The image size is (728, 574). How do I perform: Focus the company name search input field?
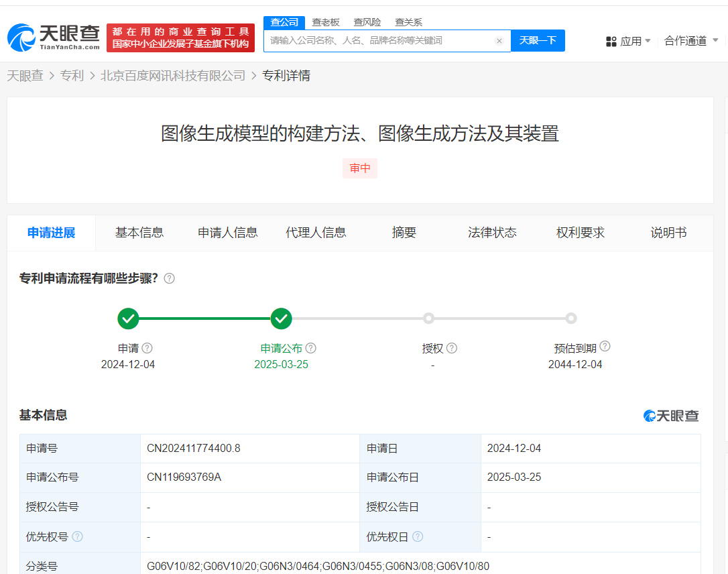pos(379,41)
